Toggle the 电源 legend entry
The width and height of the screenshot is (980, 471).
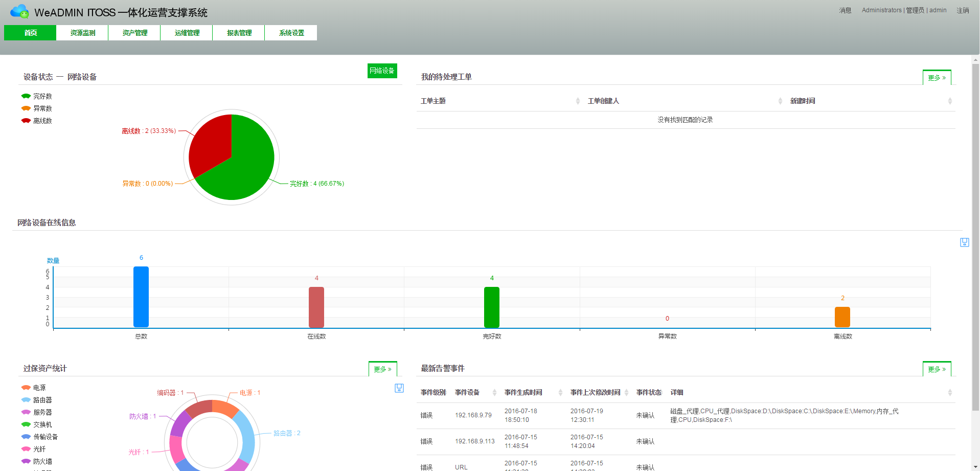point(34,388)
